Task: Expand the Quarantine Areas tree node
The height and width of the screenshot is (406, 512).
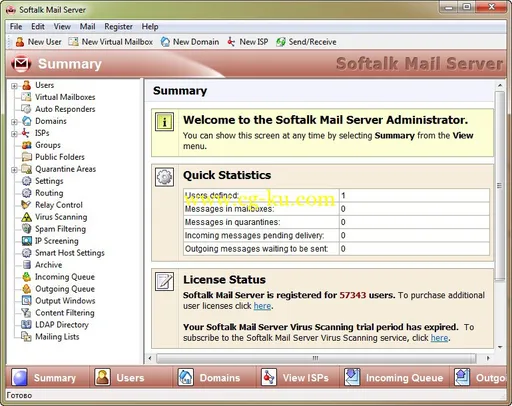Action: tap(14, 170)
